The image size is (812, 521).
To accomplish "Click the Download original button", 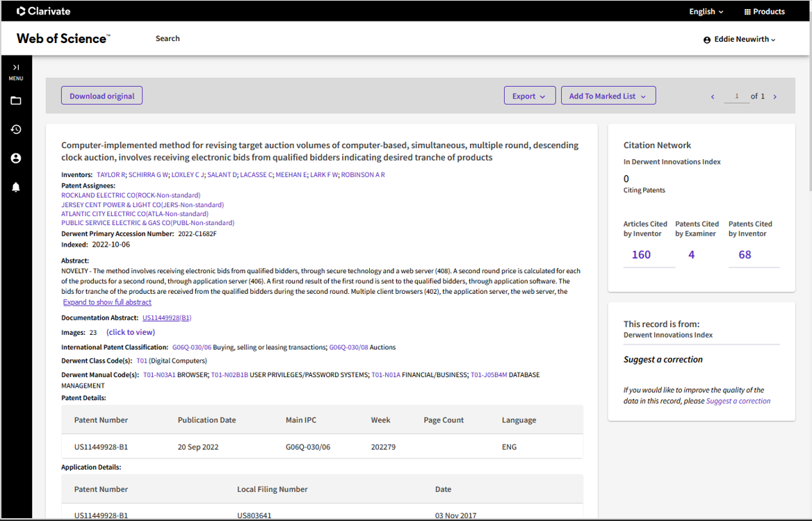I will pyautogui.click(x=102, y=96).
